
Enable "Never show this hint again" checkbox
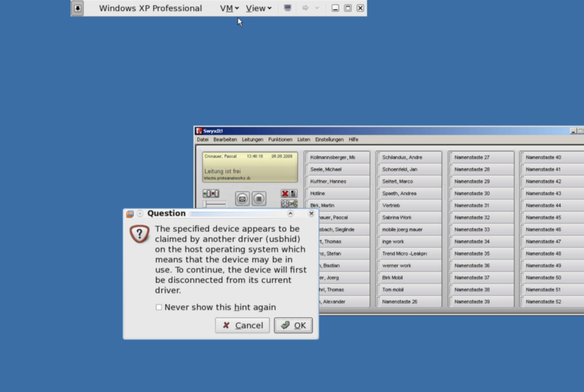pos(159,307)
